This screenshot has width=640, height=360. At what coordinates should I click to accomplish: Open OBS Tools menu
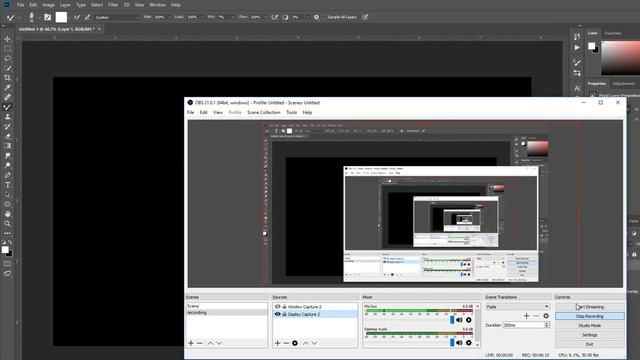coord(291,112)
